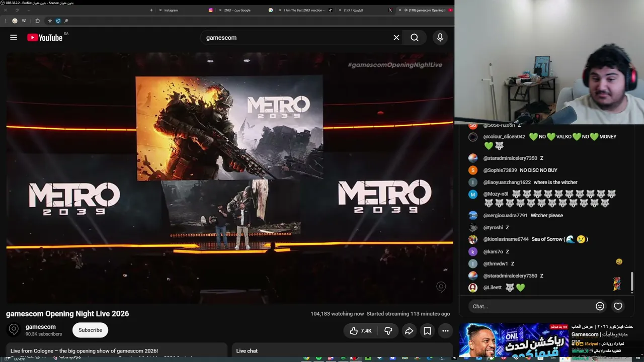Viewport: 644px width, 362px height.
Task: Click the watermark icon in video corner
Action: (x=441, y=287)
